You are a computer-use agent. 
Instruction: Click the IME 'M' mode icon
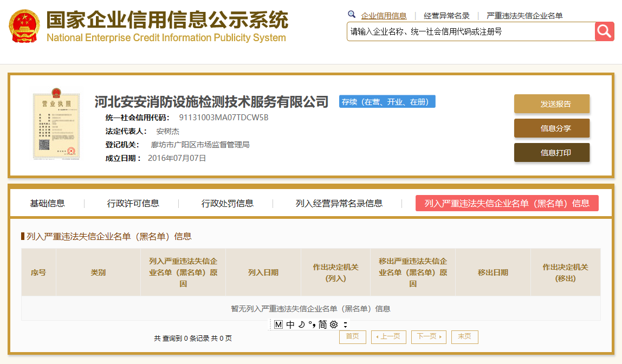278,325
